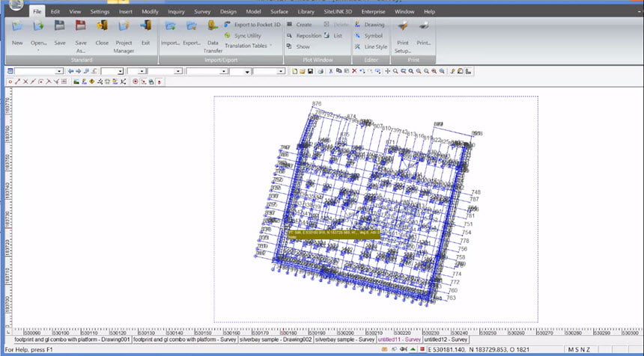The width and height of the screenshot is (644, 356).
Task: Click the blue forward arrow toolbar icon
Action: [79, 71]
